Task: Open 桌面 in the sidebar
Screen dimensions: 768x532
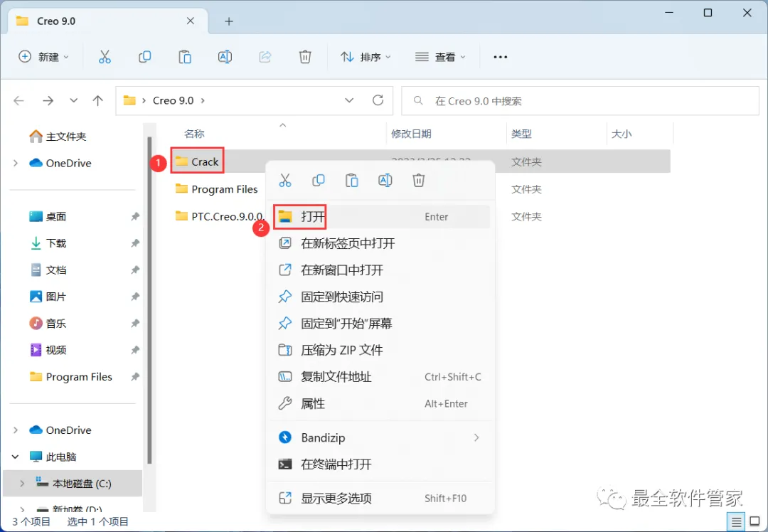Action: (48, 216)
